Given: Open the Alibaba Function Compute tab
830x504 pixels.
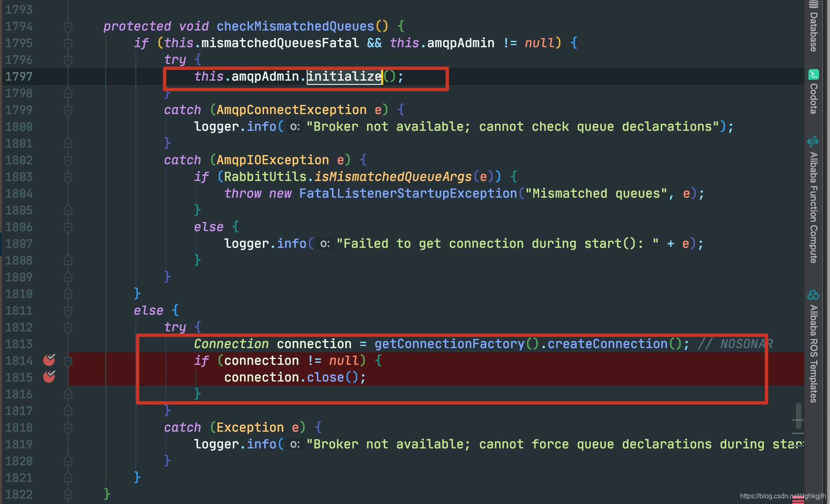Looking at the screenshot, I should 813,200.
